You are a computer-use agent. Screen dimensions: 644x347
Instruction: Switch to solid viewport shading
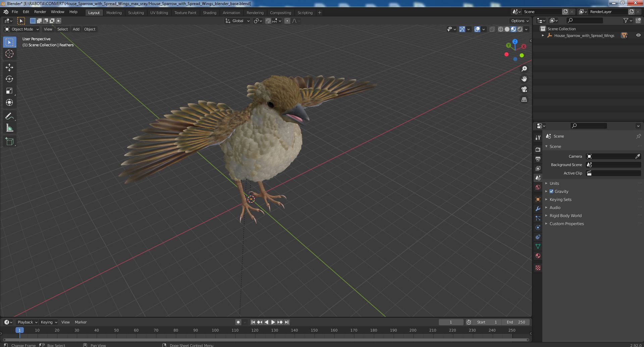(x=507, y=29)
